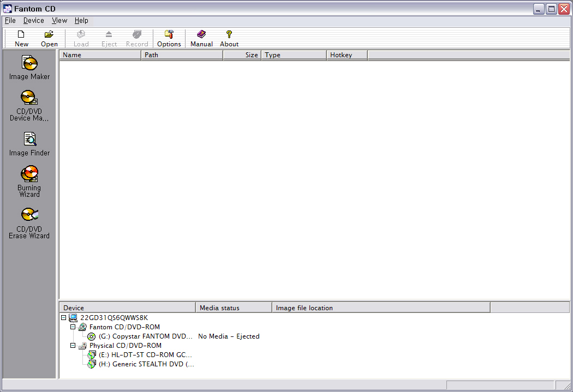Click the About question mark icon
Image resolution: width=573 pixels, height=392 pixels.
coord(229,39)
